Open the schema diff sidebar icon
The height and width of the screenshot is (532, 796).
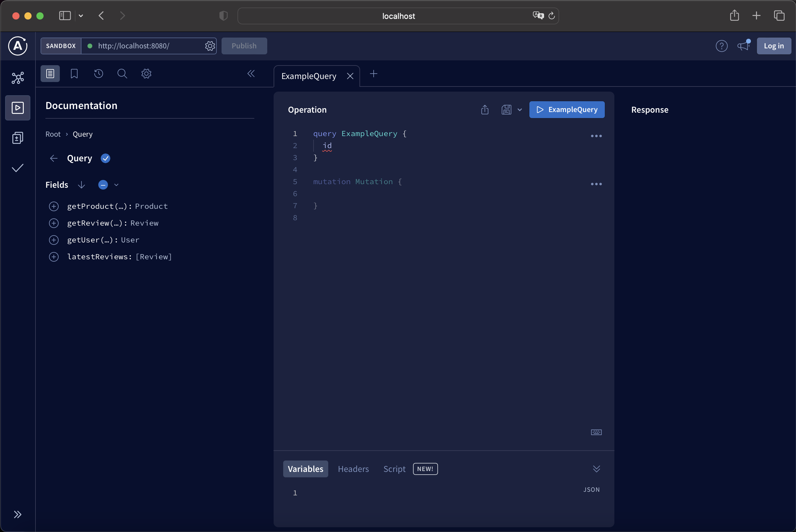[18, 138]
